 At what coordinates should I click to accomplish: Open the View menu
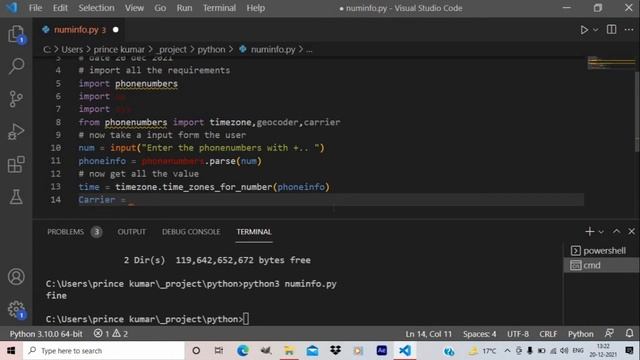click(x=134, y=8)
